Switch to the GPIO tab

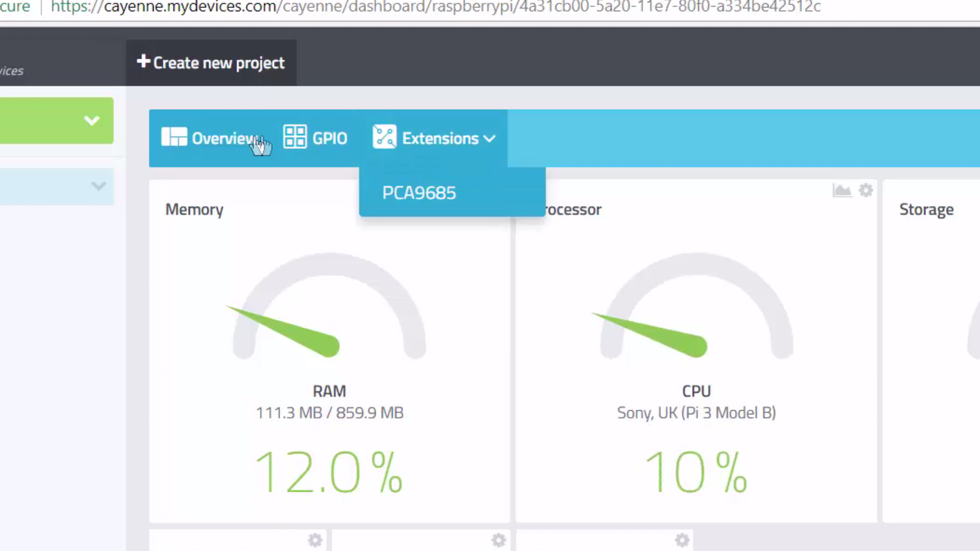pyautogui.click(x=329, y=138)
